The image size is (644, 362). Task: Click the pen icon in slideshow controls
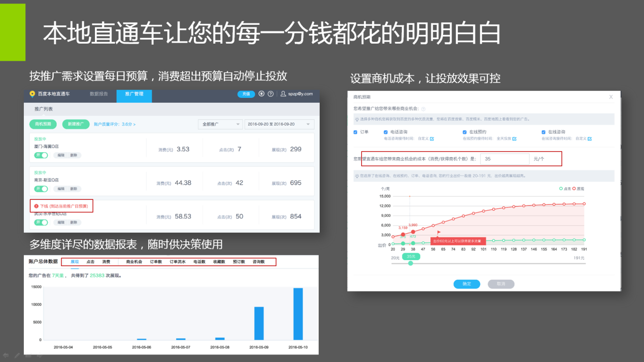(x=17, y=355)
